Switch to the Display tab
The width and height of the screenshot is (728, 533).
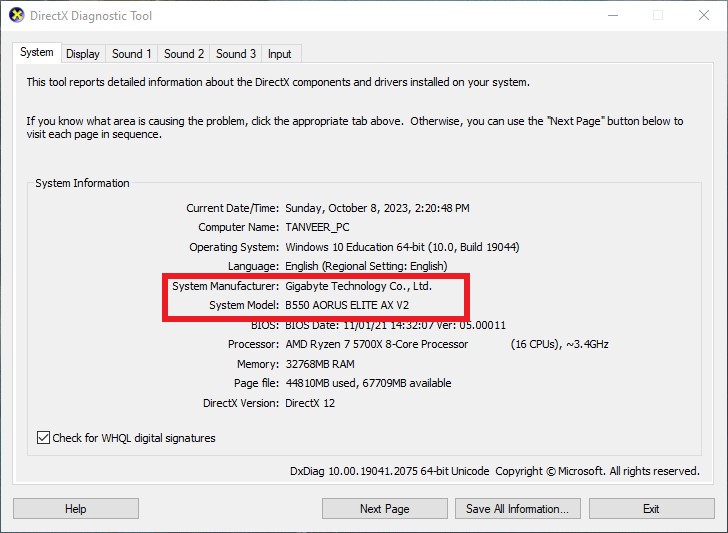coord(83,54)
